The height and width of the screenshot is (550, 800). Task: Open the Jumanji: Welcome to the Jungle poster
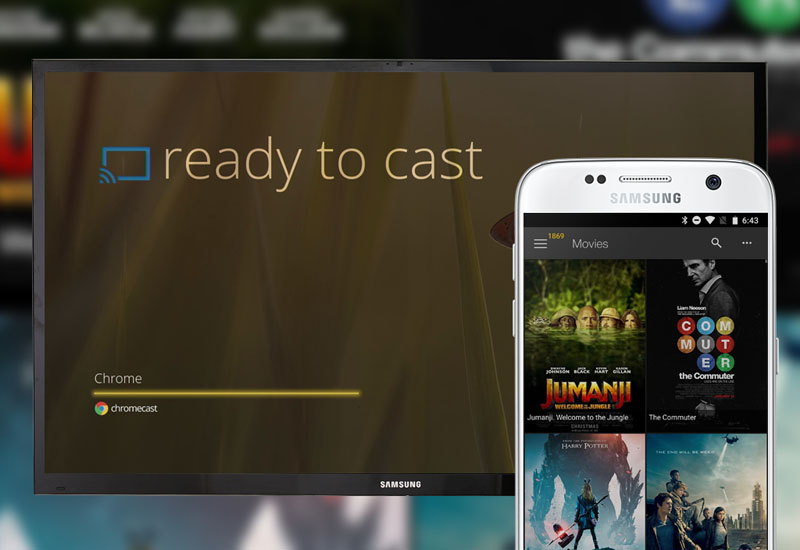585,346
